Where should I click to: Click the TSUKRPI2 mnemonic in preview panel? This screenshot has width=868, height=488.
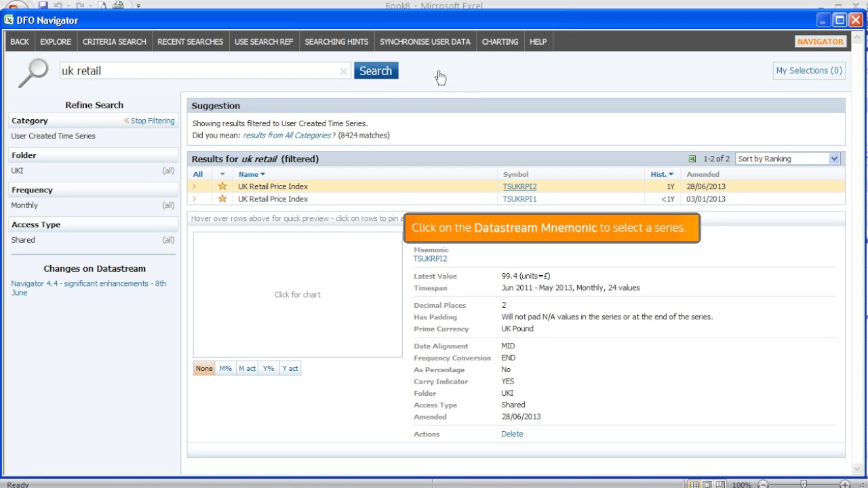coord(431,259)
